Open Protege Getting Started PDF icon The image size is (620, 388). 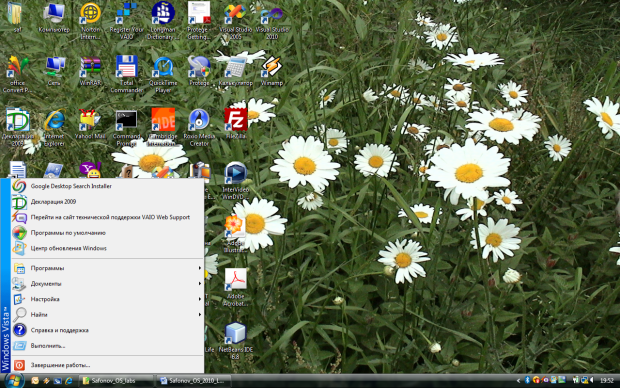[x=199, y=20]
